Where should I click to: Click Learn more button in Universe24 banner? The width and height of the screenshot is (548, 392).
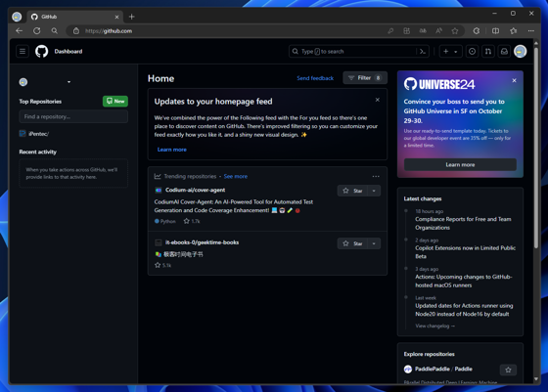tap(460, 165)
